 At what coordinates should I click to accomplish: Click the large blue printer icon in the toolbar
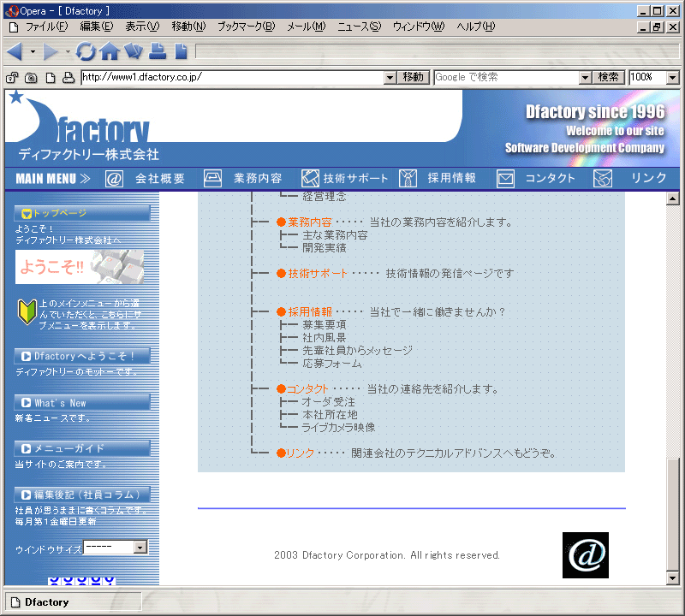tap(158, 51)
